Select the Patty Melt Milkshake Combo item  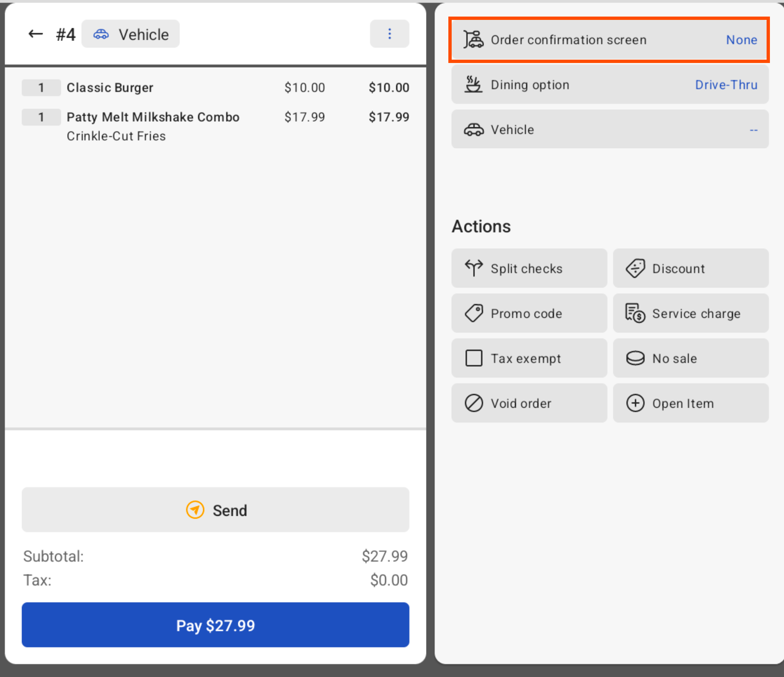click(153, 117)
